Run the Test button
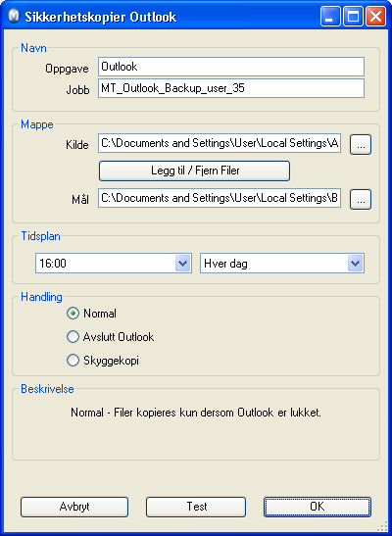Image resolution: width=392 pixels, height=536 pixels. pyautogui.click(x=196, y=507)
